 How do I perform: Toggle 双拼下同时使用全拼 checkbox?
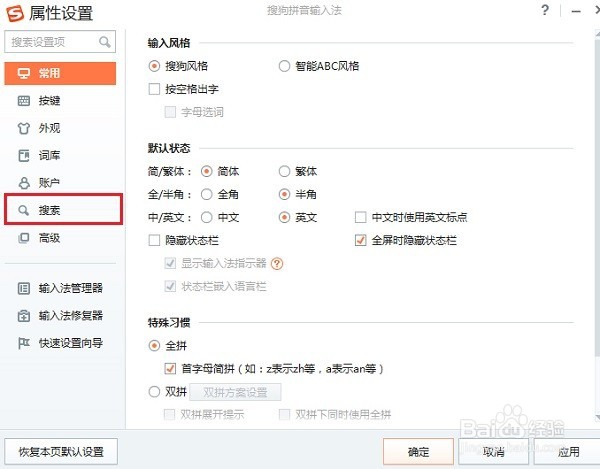284,414
